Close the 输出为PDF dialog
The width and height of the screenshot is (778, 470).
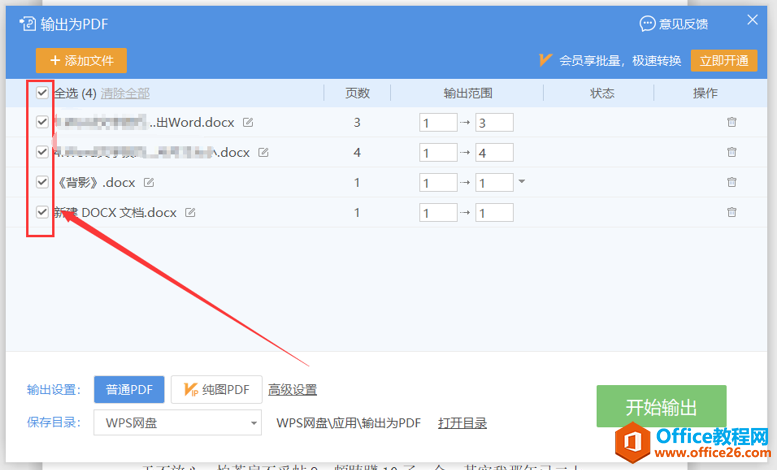coord(752,20)
